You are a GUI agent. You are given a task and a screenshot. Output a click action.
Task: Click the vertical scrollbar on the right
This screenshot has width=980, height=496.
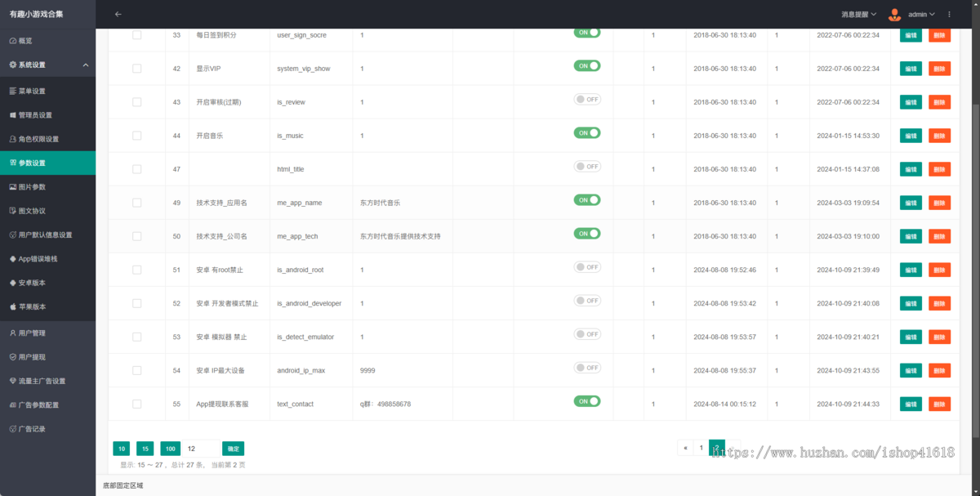click(x=975, y=245)
